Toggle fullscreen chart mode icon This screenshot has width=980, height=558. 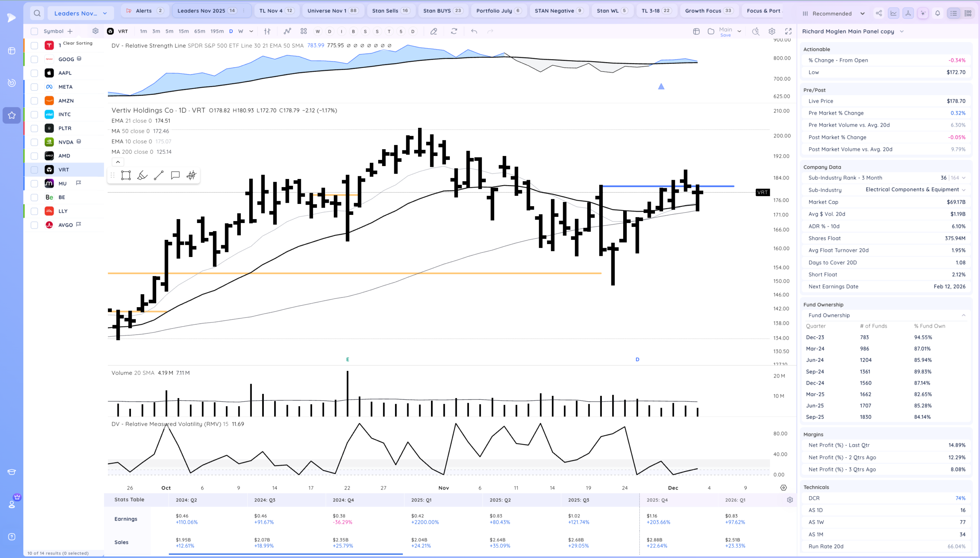tap(788, 31)
